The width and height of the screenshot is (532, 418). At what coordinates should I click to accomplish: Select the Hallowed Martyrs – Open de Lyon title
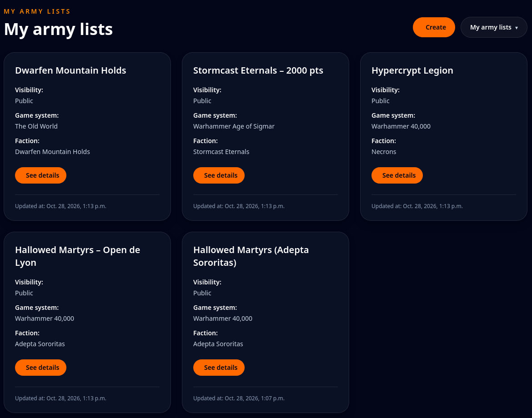(77, 256)
